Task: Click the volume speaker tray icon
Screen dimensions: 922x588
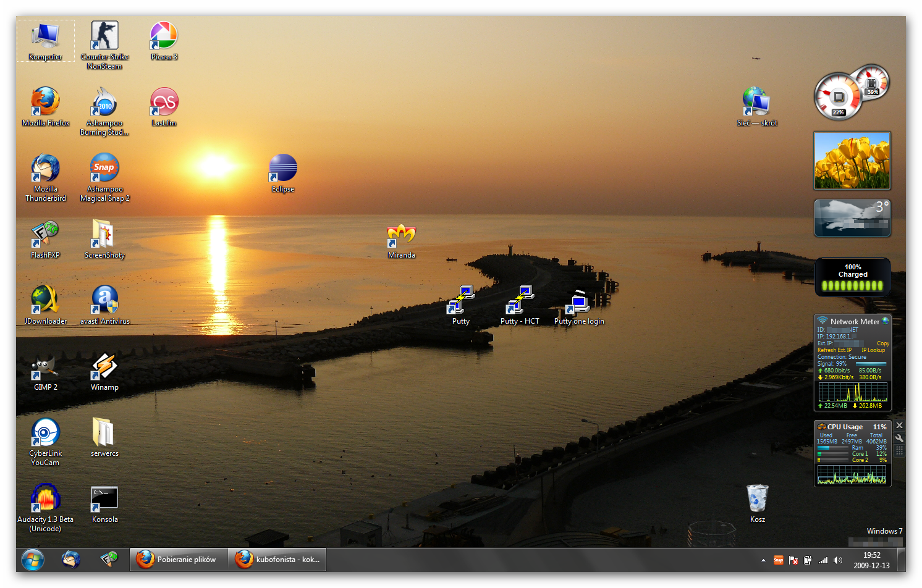Action: [x=838, y=560]
